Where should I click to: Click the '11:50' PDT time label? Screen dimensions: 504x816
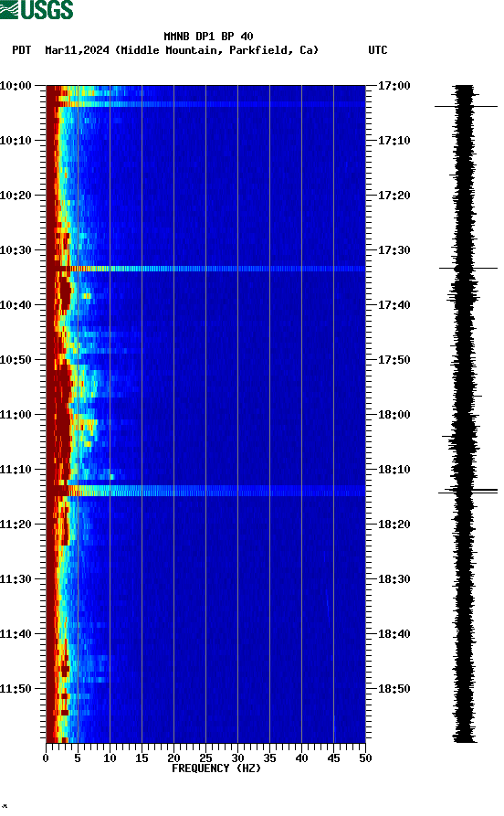16,688
